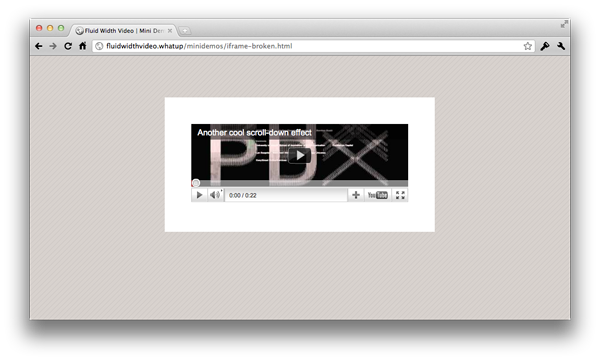Image resolution: width=600 pixels, height=361 pixels.
Task: Open a new browser tab
Action: point(185,31)
